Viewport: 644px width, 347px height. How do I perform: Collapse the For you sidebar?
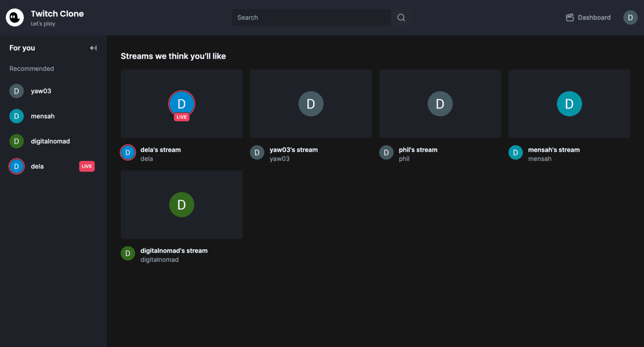(x=93, y=48)
